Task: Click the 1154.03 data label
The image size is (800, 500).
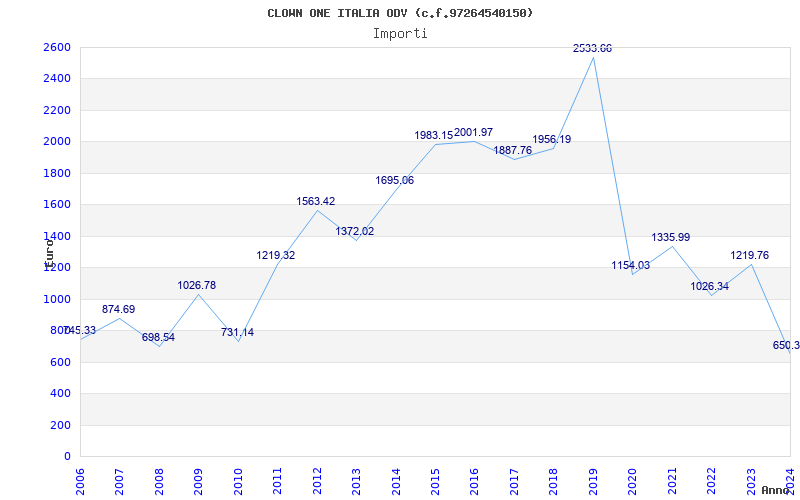Action: (631, 266)
